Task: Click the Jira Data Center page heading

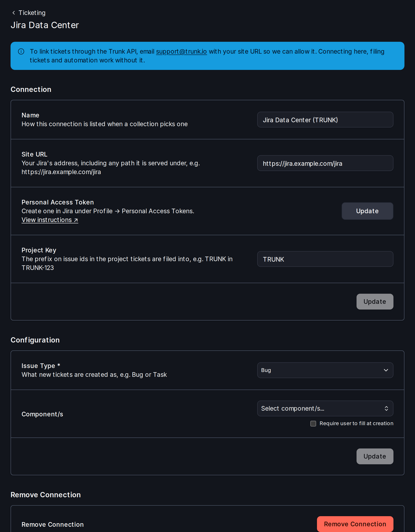Action: tap(45, 25)
